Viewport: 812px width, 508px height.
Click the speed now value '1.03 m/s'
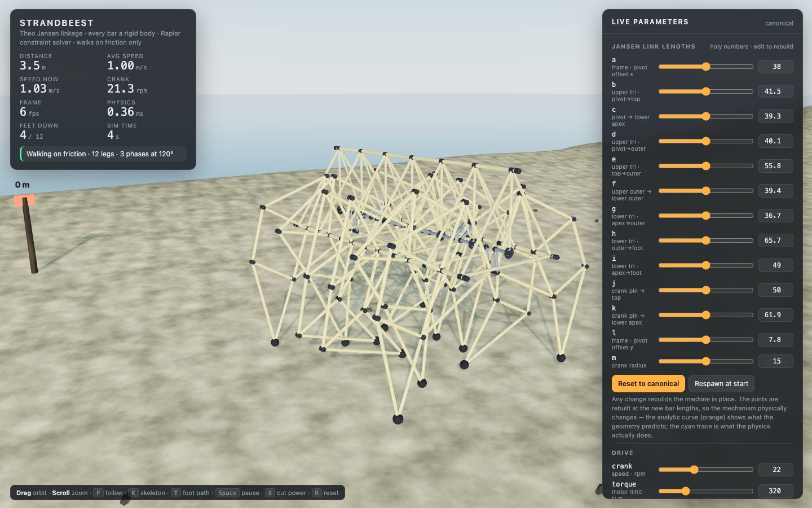(39, 89)
